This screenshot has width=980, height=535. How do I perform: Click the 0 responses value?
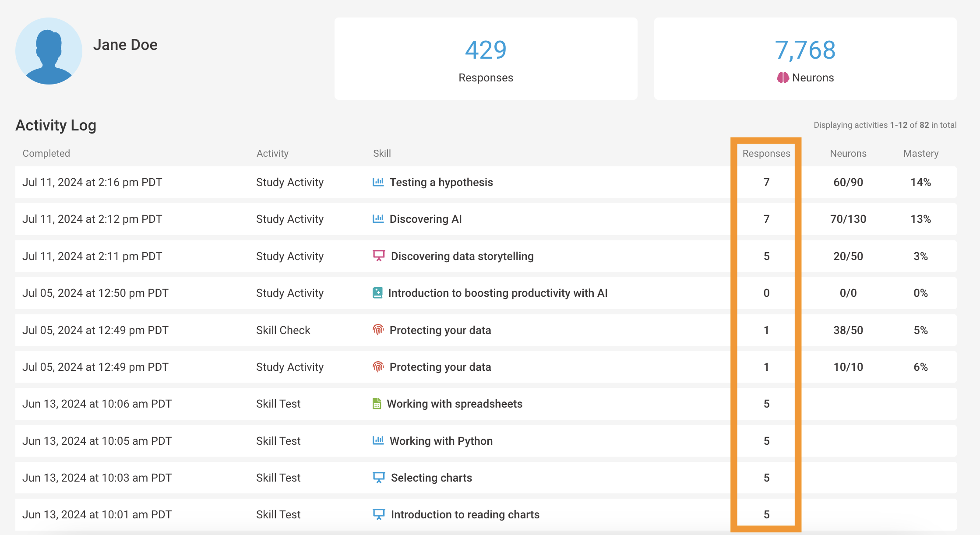766,293
